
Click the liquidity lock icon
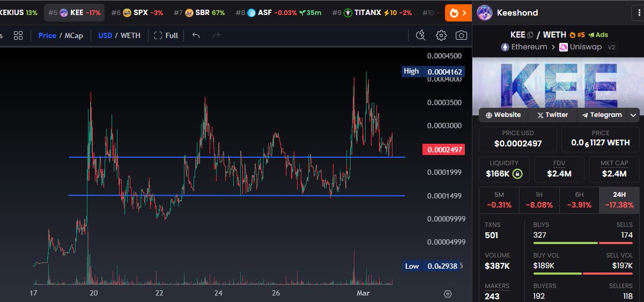pos(517,174)
